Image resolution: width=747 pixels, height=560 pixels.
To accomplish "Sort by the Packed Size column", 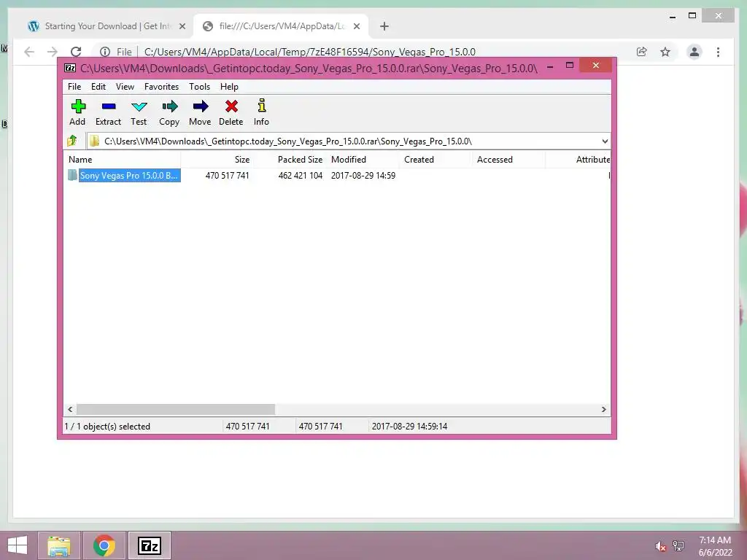I will tap(290, 160).
